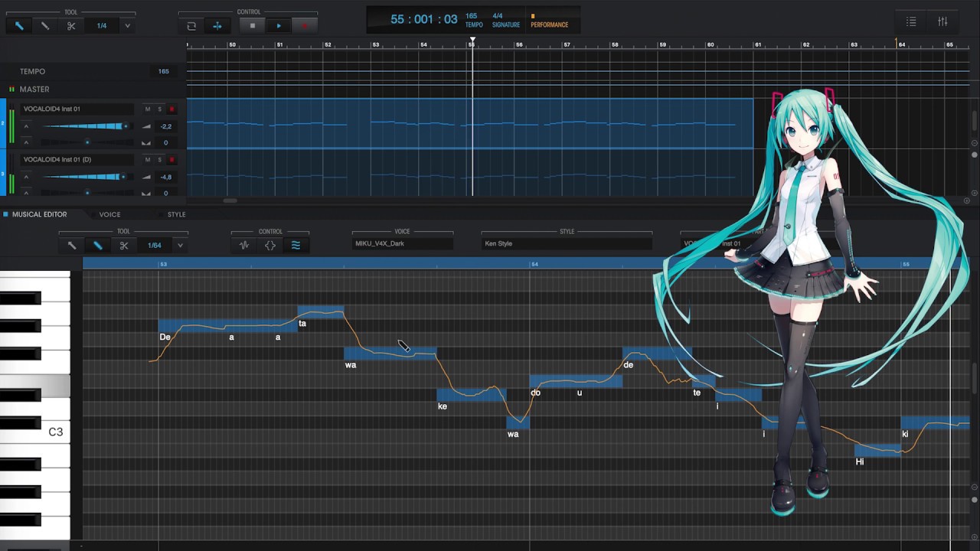Click the -4,8 volume value
The width and height of the screenshot is (980, 551).
pos(165,177)
